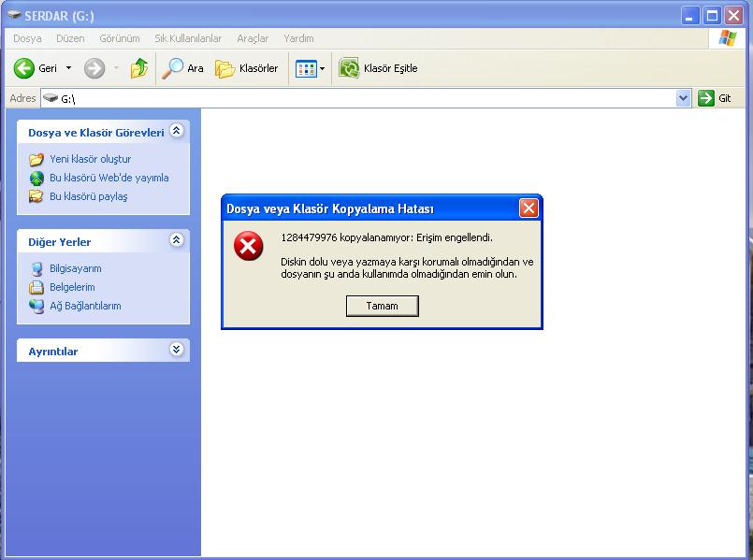Open Ağ Bağlantılarım link
753x560 pixels.
tap(85, 306)
